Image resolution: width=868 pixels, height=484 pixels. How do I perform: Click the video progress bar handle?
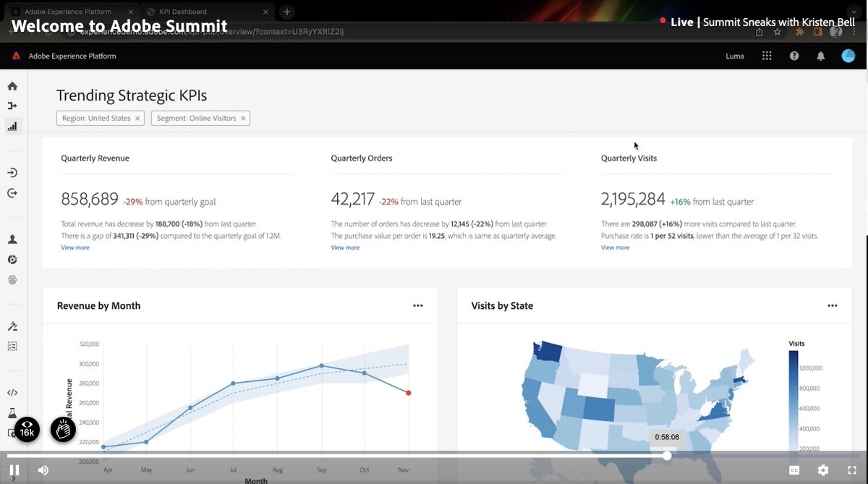[x=667, y=455]
